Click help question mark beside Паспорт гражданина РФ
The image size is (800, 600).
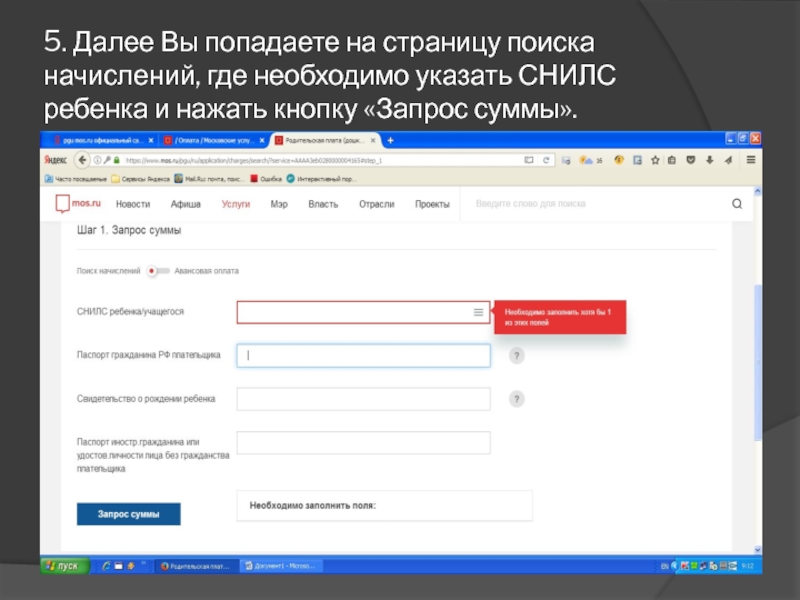point(516,356)
